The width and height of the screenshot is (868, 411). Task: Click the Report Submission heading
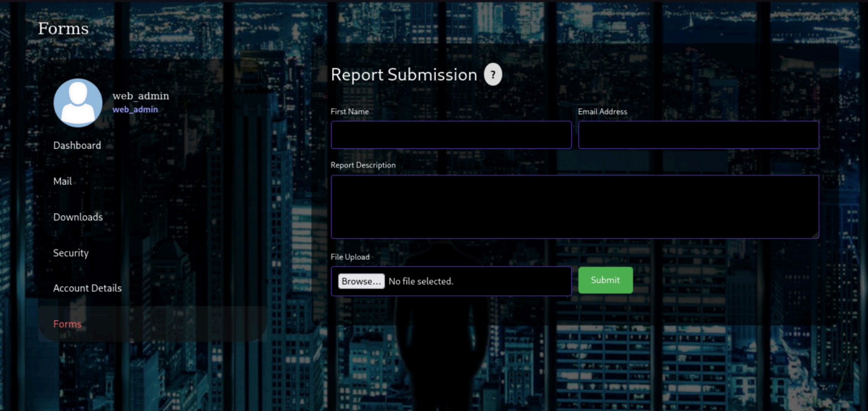[404, 75]
